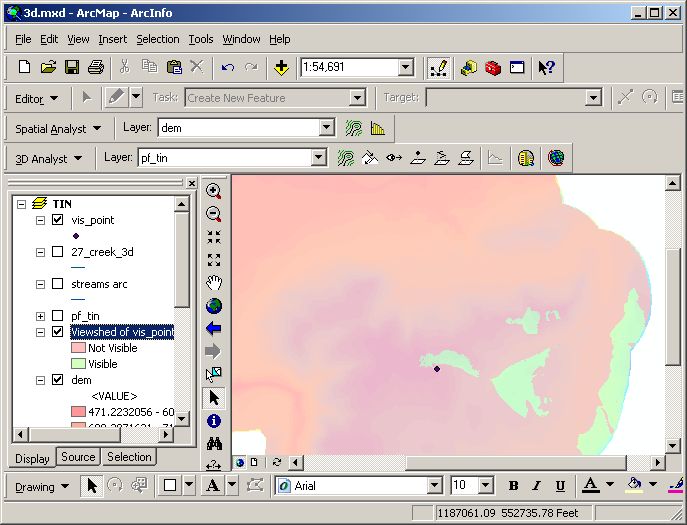
Task: Click the Spatial Analyst Contour icon
Action: pos(353,128)
